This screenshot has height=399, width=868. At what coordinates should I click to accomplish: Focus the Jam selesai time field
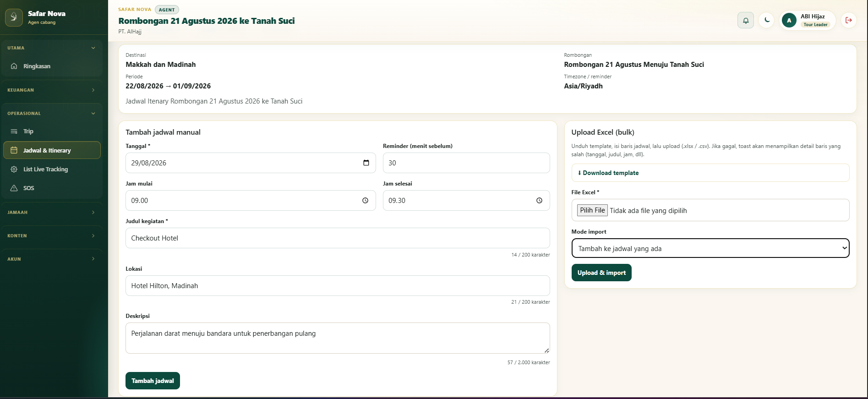click(466, 201)
